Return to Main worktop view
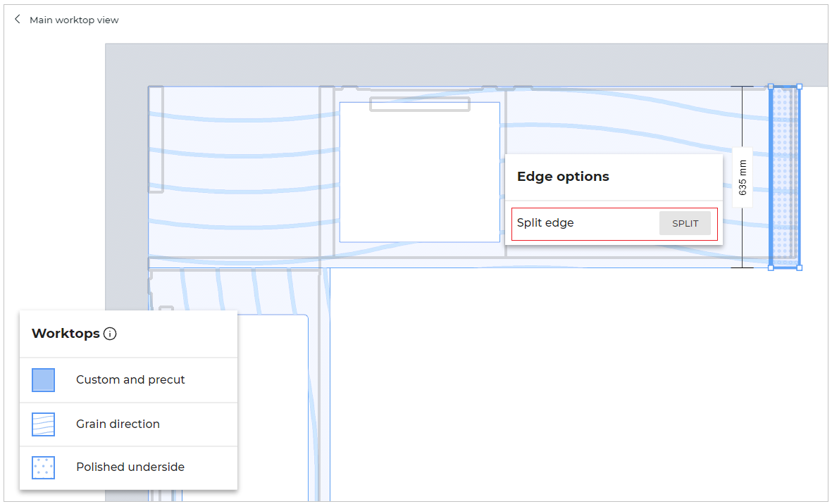The height and width of the screenshot is (504, 832). pyautogui.click(x=74, y=20)
